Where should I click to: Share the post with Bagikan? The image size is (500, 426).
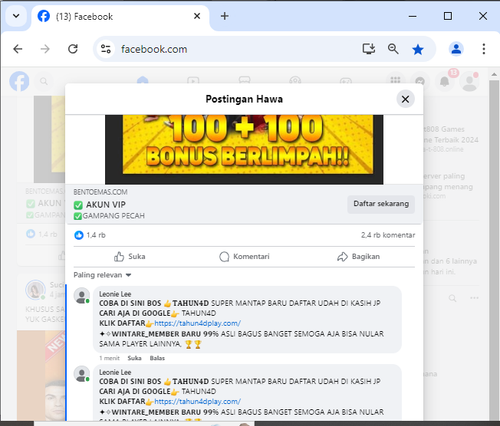coord(358,256)
